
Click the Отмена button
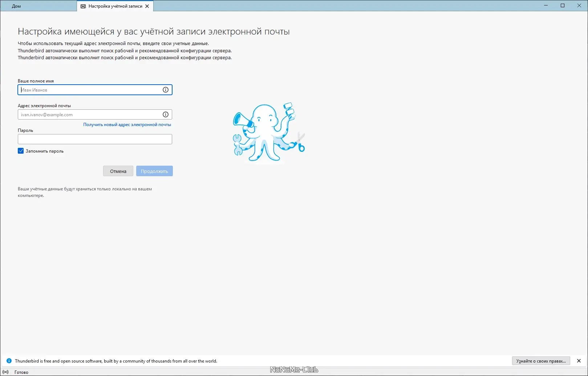tap(118, 171)
